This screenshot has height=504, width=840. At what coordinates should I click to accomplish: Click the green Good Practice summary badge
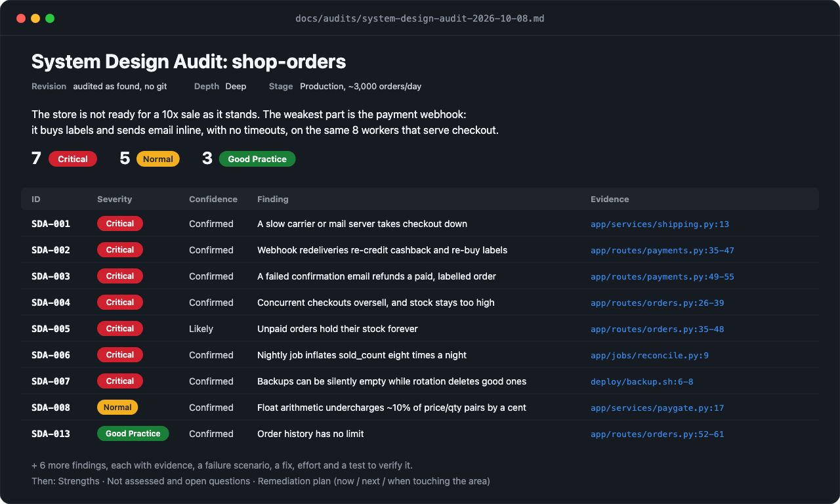pyautogui.click(x=257, y=159)
